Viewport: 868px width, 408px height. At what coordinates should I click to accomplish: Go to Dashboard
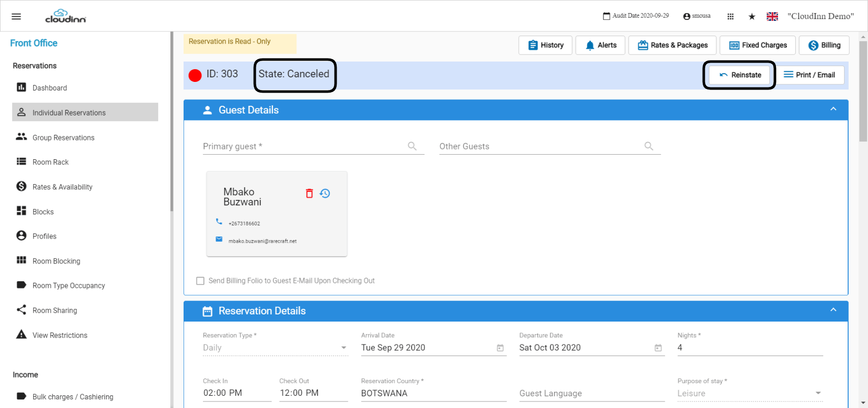pyautogui.click(x=85, y=88)
